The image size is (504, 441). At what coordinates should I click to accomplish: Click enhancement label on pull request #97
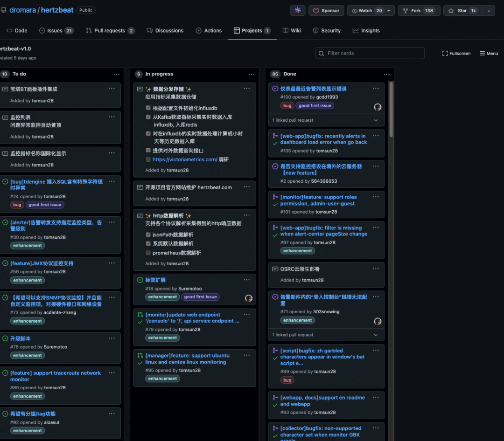pyautogui.click(x=297, y=251)
